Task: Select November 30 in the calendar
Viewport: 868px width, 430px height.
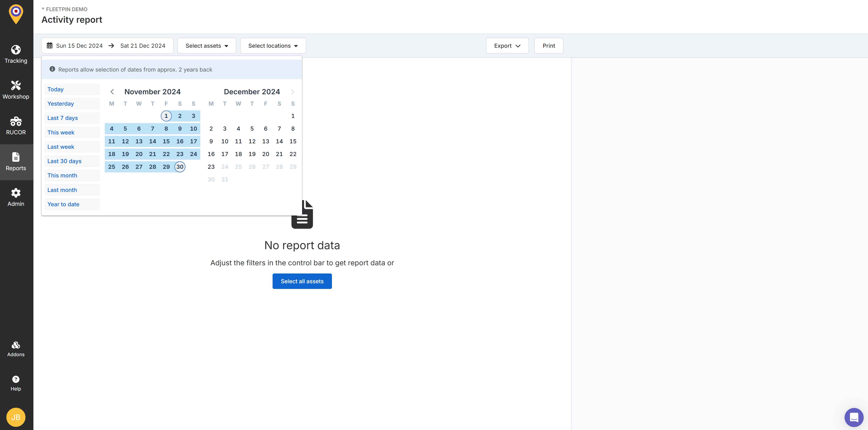Action: point(180,167)
